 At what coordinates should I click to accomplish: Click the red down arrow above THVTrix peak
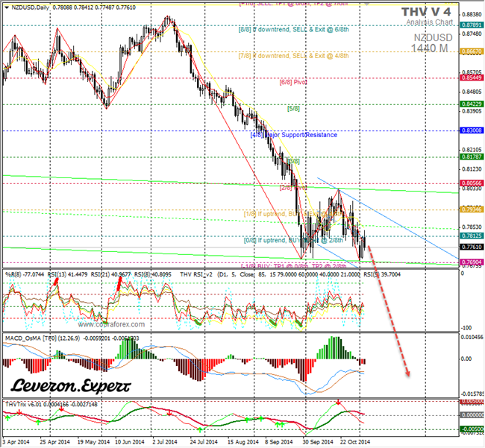[338, 403]
